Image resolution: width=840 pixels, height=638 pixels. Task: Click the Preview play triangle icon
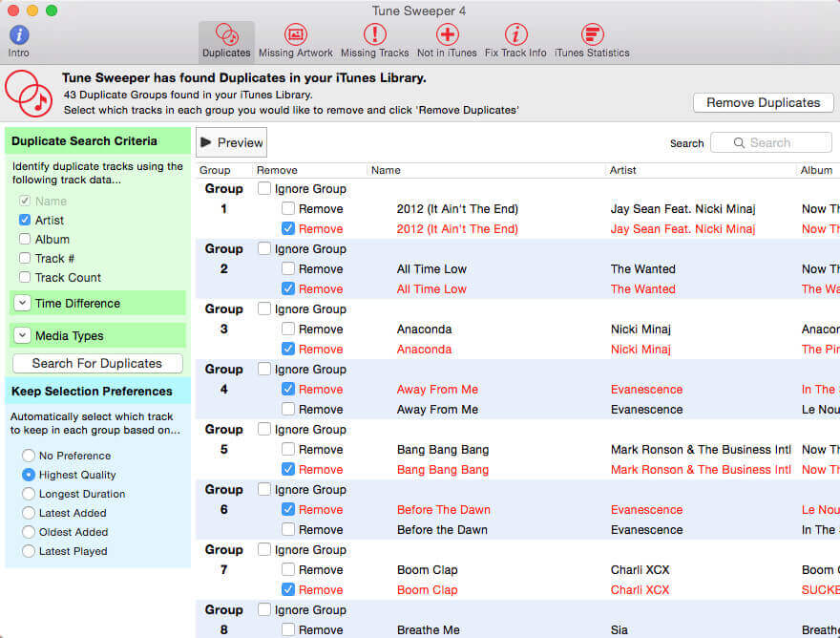point(206,142)
